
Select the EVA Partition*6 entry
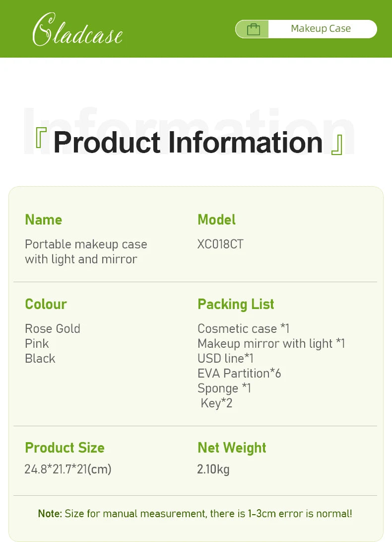point(239,373)
